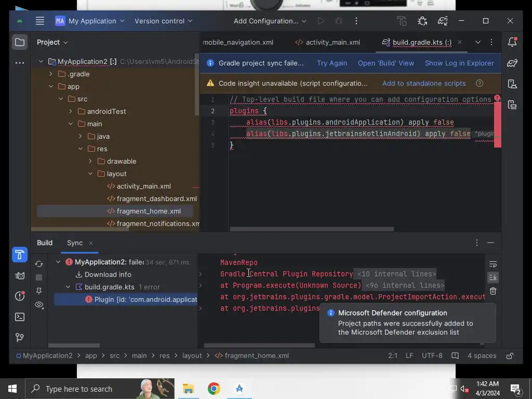Open File Explorer from the taskbar

pos(188,389)
